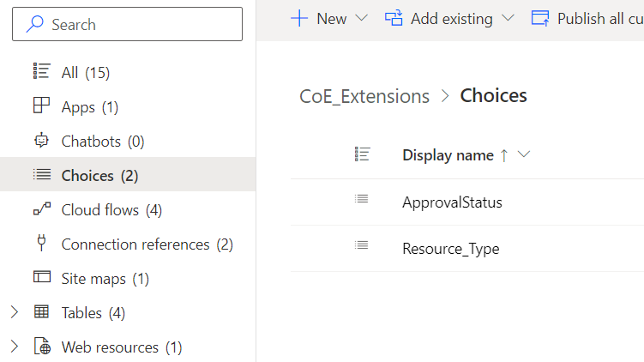This screenshot has height=362, width=644.
Task: Click the Connection references plug icon
Action: [41, 243]
